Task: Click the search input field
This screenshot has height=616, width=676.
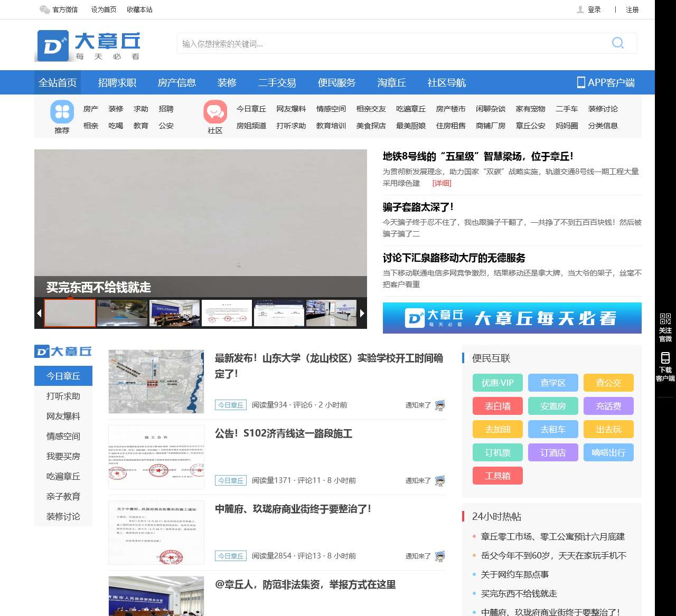Action: 391,44
